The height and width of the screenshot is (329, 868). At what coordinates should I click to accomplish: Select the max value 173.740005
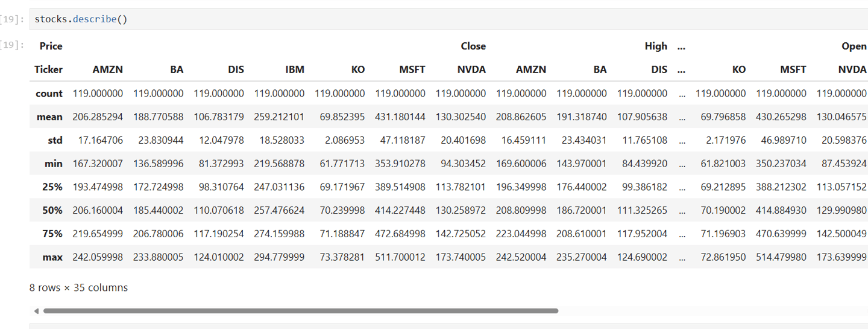pyautogui.click(x=461, y=257)
